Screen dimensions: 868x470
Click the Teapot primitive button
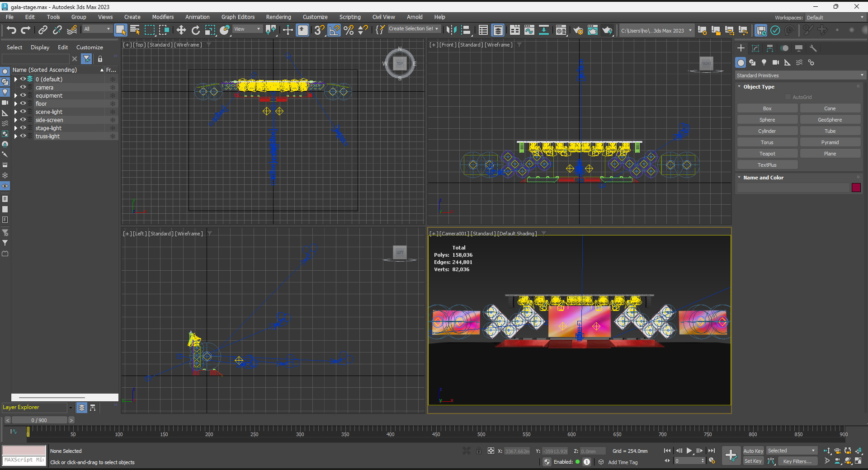pyautogui.click(x=767, y=154)
